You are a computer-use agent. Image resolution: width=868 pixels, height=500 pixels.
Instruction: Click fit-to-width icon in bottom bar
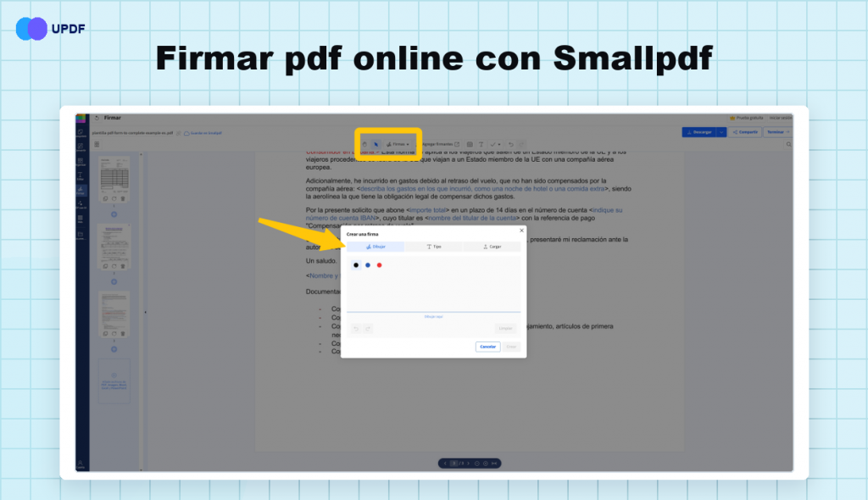click(494, 464)
